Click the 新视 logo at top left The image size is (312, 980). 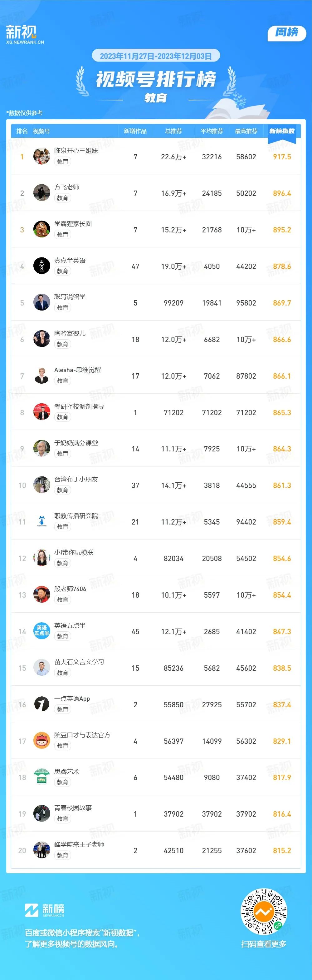[x=25, y=35]
